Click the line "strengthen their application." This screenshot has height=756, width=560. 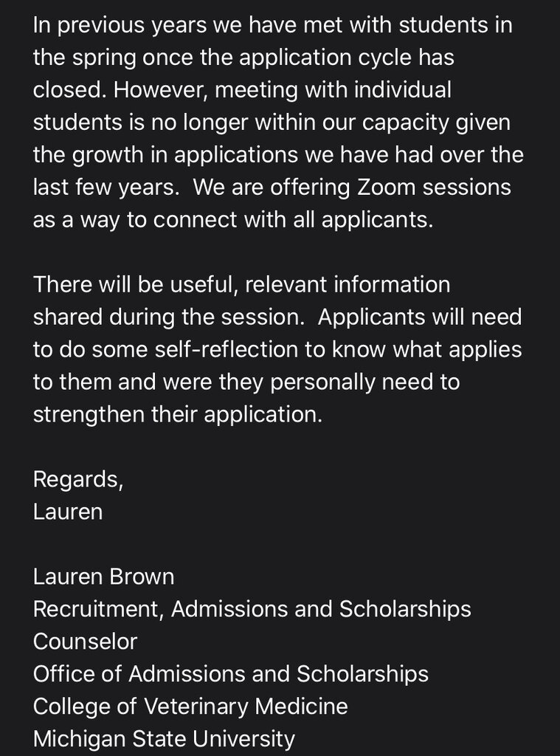coord(178,413)
